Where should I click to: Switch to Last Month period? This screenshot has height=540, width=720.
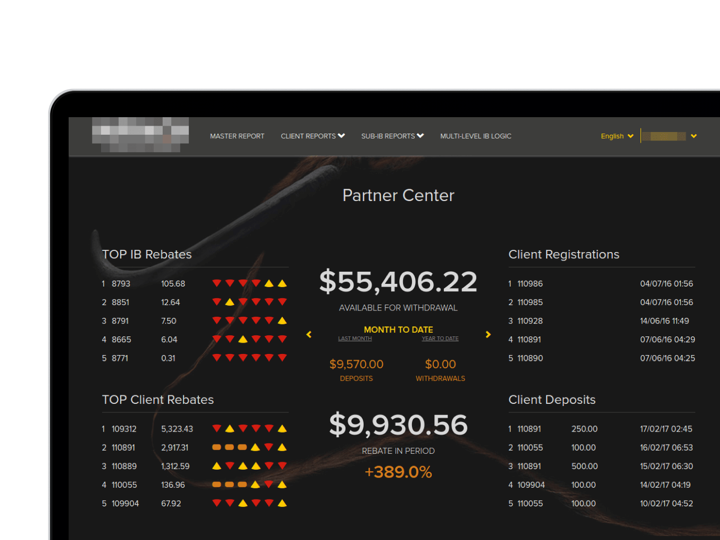(355, 339)
